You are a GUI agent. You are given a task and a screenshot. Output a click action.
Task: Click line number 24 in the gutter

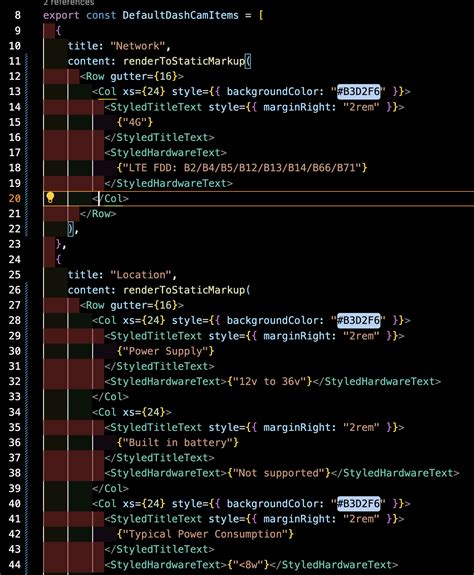pyautogui.click(x=15, y=259)
